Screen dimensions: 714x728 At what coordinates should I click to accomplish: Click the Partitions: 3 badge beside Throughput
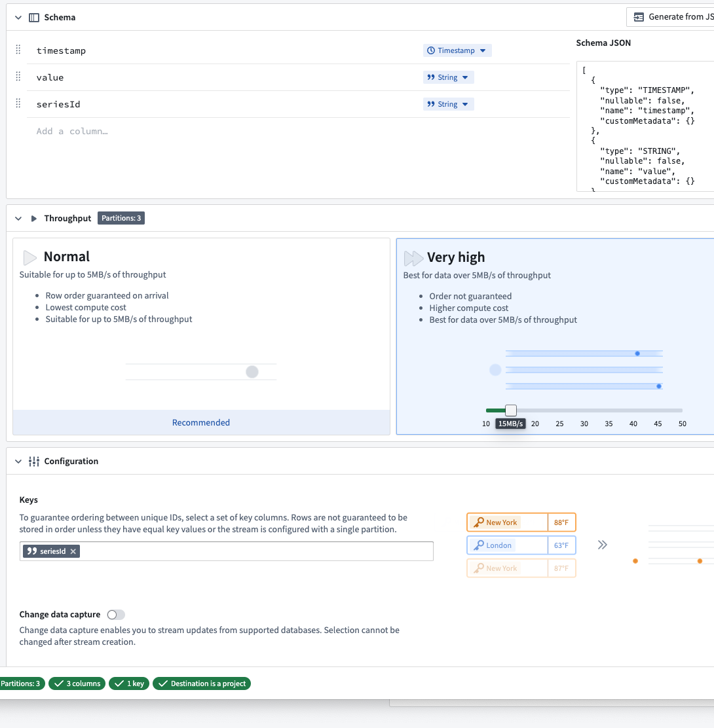(x=121, y=218)
